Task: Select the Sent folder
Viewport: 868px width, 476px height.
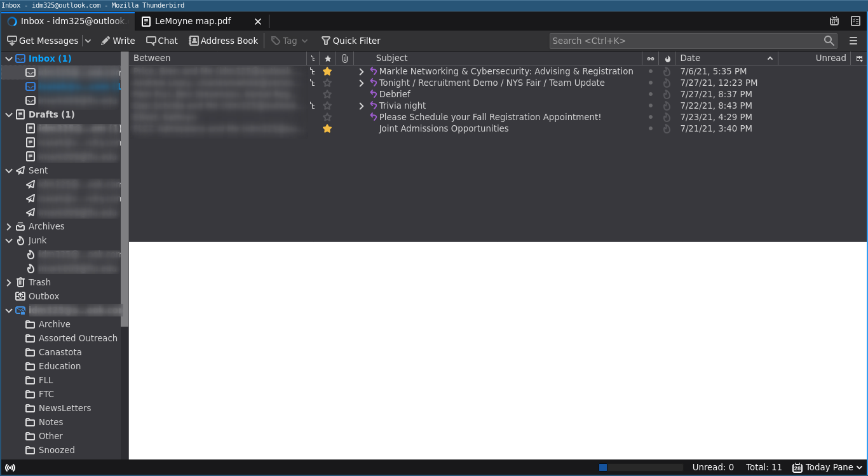Action: click(x=38, y=170)
